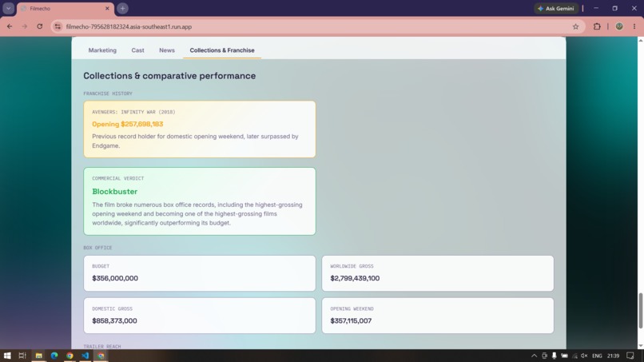
Task: Open the tab search dropdown arrow
Action: coord(8,8)
